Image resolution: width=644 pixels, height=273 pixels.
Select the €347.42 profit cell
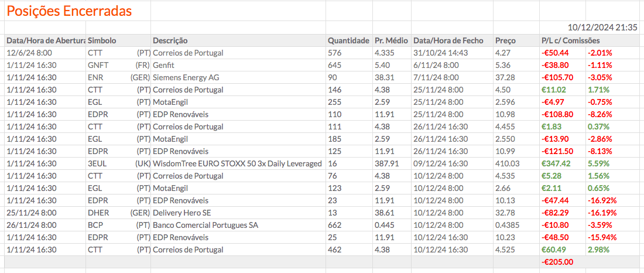pos(557,163)
